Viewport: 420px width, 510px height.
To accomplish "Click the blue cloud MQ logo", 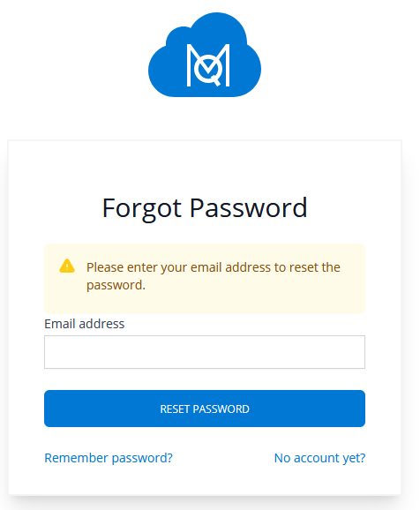I will pos(205,55).
